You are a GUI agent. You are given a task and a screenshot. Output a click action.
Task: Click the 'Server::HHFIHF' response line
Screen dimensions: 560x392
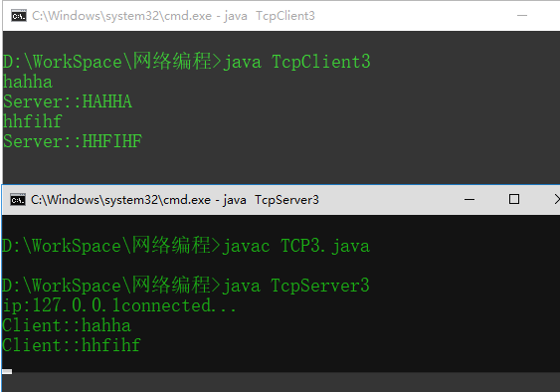tap(73, 141)
